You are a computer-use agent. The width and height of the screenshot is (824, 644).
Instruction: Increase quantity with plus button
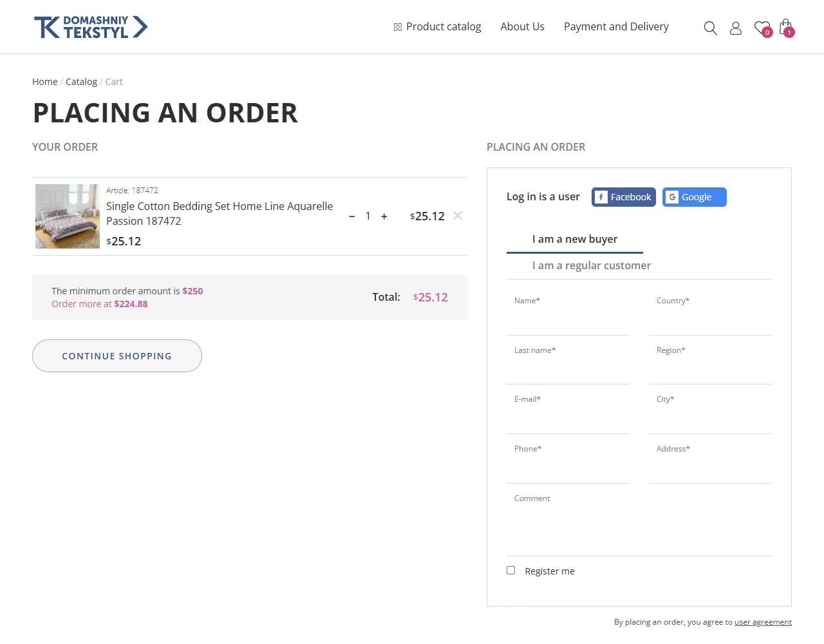(x=384, y=216)
